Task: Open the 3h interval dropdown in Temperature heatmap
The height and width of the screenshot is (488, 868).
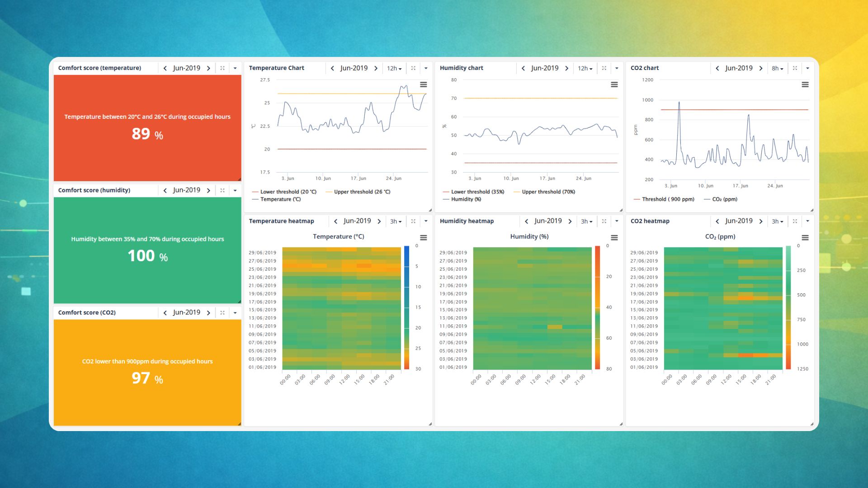Action: 396,221
